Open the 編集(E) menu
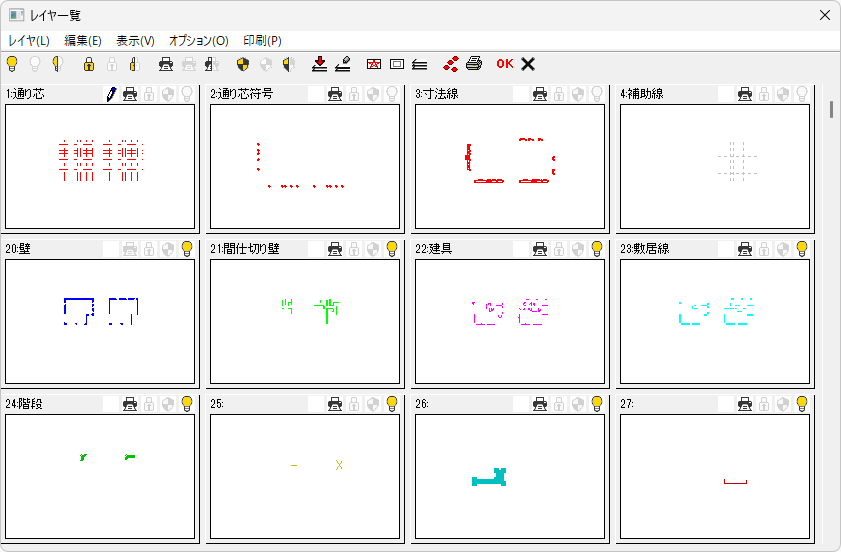This screenshot has height=552, width=841. coord(83,41)
